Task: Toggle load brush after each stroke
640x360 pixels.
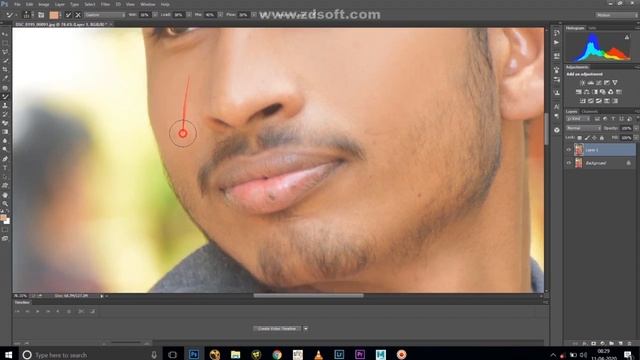Action: [68, 15]
